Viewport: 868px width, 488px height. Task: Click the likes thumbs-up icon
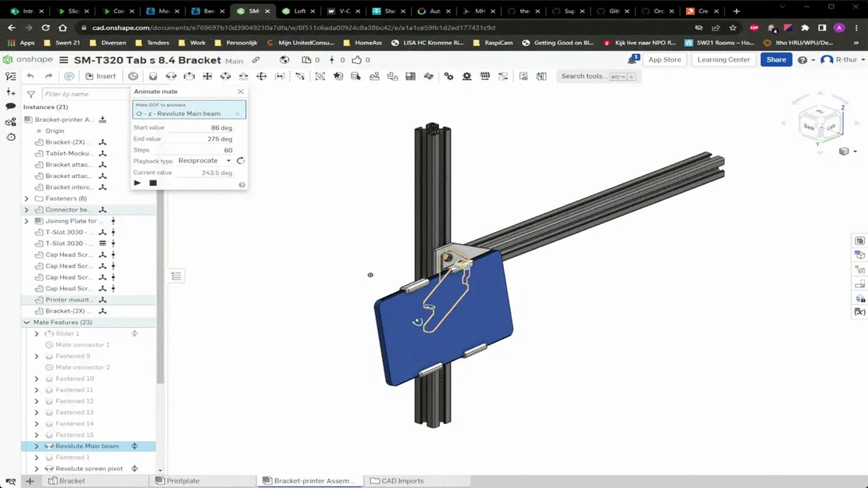pyautogui.click(x=356, y=60)
